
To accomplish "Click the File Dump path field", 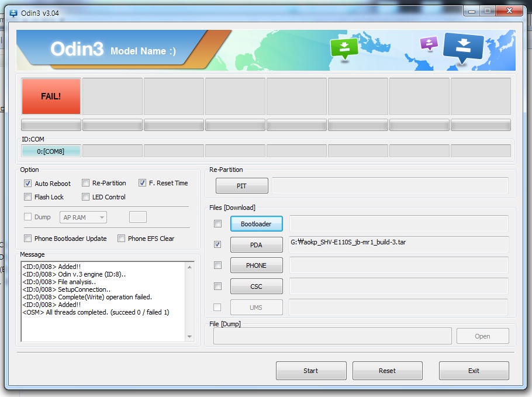I will [333, 336].
